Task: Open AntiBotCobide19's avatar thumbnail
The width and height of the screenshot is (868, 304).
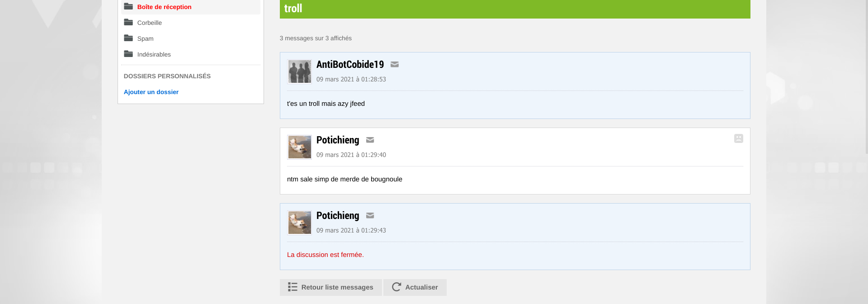Action: pyautogui.click(x=300, y=71)
